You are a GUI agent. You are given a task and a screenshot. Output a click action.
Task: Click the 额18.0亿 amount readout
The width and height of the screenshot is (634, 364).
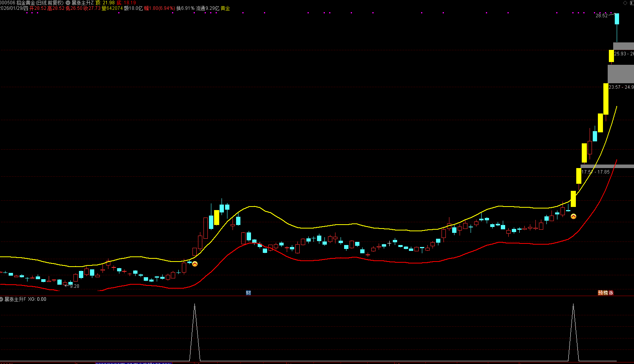pos(134,8)
